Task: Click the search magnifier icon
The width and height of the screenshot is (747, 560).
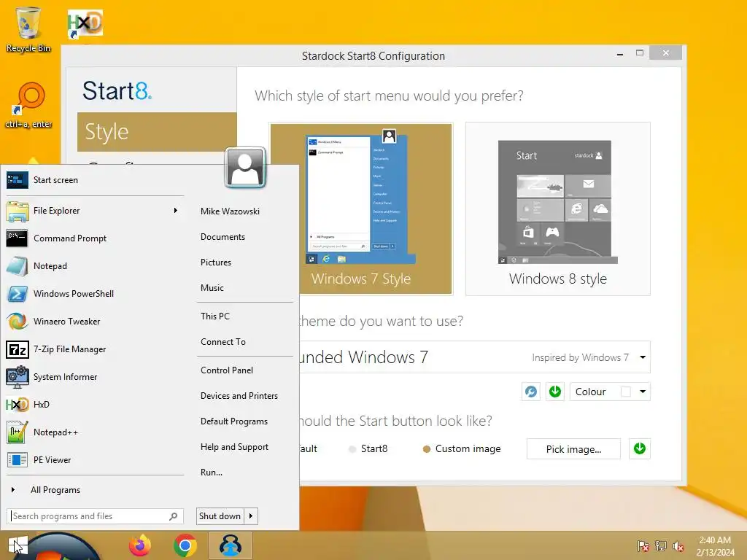Action: click(174, 516)
